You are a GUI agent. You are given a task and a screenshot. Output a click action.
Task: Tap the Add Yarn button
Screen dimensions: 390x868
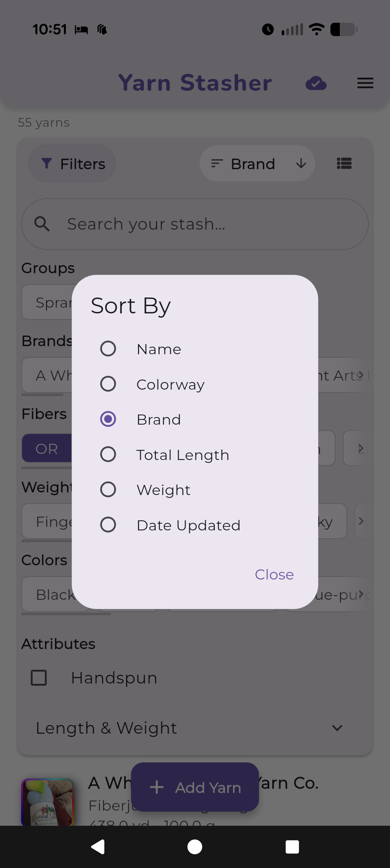(195, 787)
